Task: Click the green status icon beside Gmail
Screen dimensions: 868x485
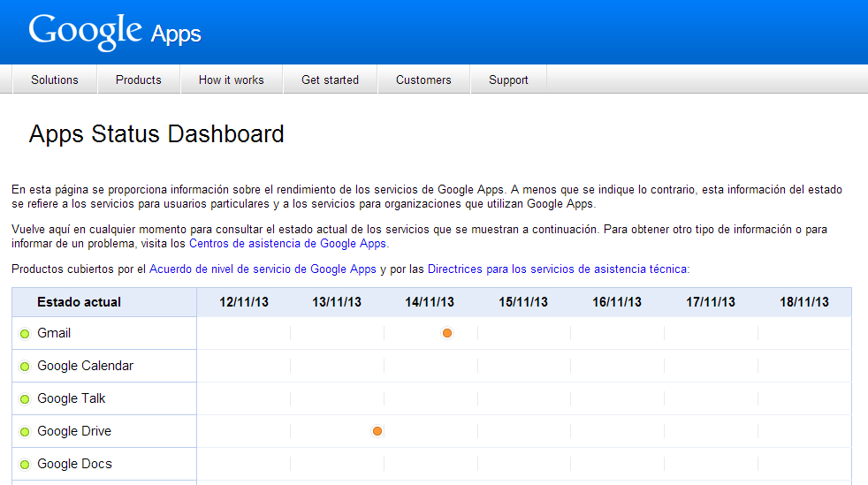Action: 25,334
